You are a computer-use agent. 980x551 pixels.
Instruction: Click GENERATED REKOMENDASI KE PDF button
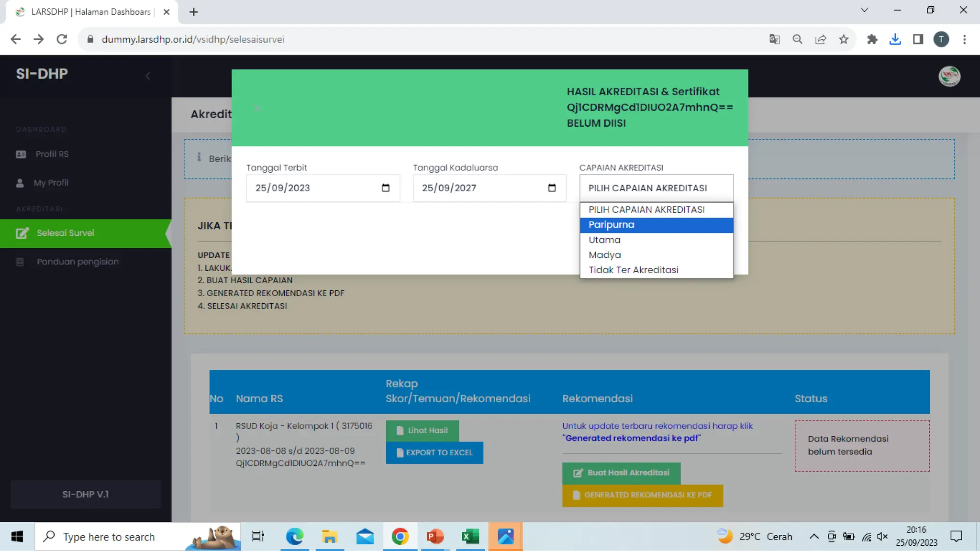642,495
